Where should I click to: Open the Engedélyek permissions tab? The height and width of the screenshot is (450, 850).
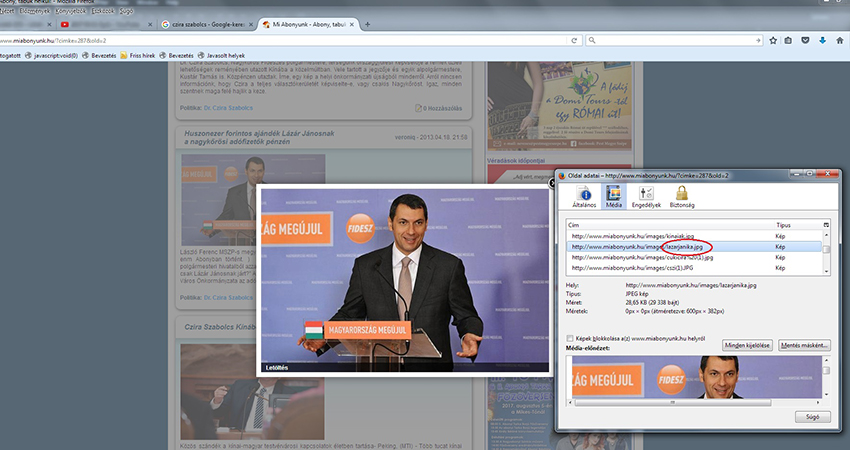646,197
